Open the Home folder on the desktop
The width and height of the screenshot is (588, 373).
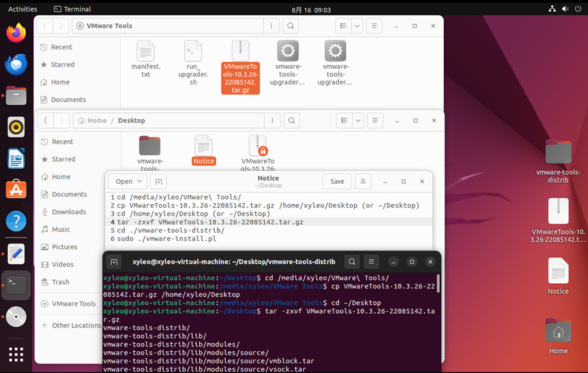pyautogui.click(x=558, y=336)
